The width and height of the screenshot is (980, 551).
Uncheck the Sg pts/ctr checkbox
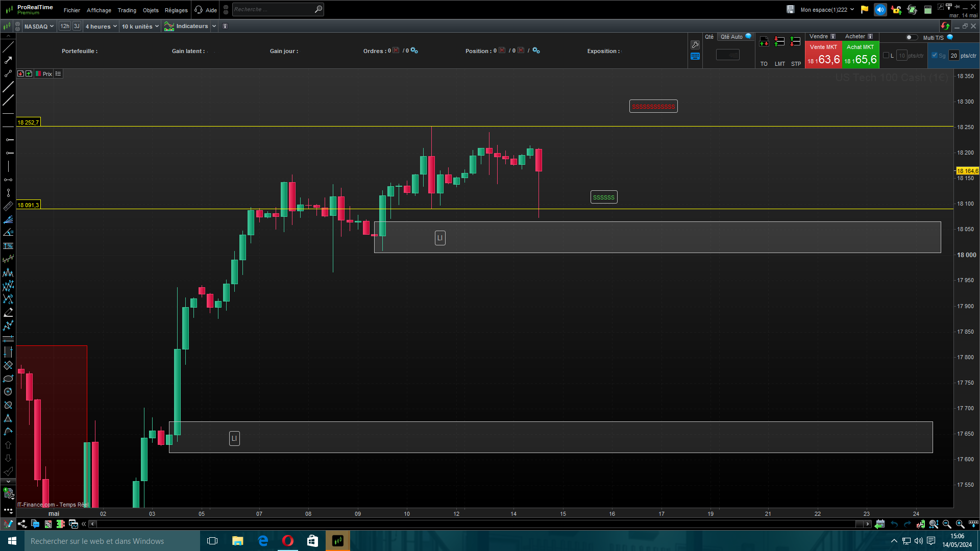coord(935,56)
